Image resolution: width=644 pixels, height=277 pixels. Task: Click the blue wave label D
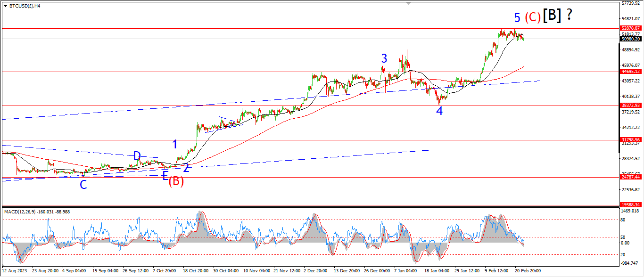point(137,156)
